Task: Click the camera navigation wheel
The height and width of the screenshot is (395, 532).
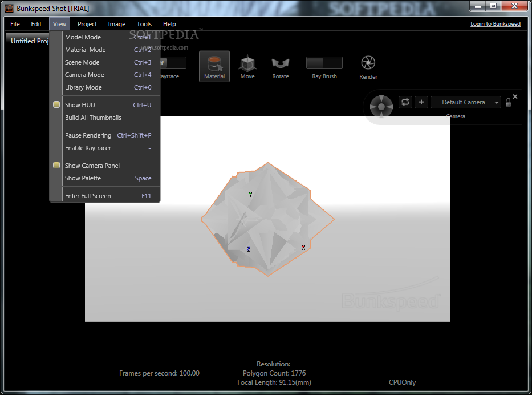Action: pos(381,106)
